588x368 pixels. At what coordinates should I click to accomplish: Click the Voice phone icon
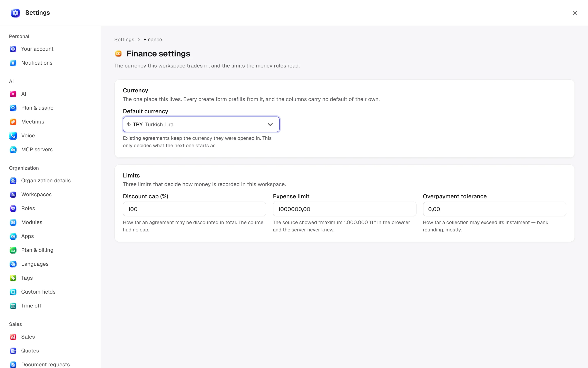[x=13, y=136]
